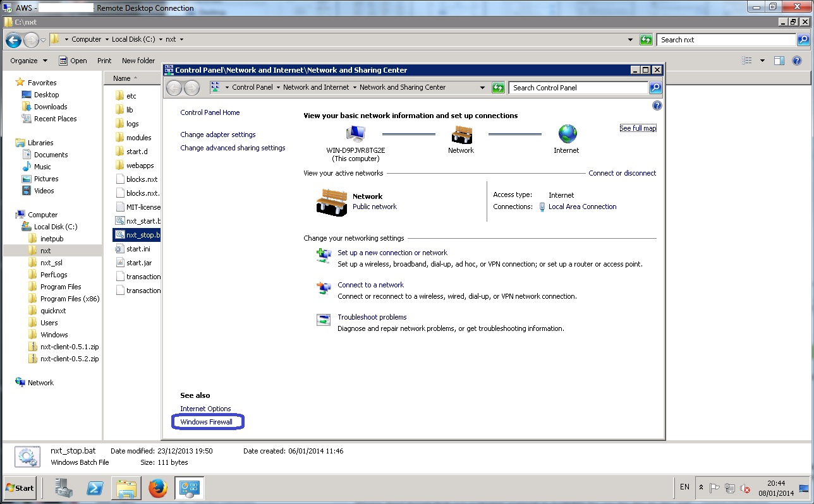Viewport: 814px width, 504px height.
Task: Click Control Panel search magnifier button
Action: tap(655, 87)
